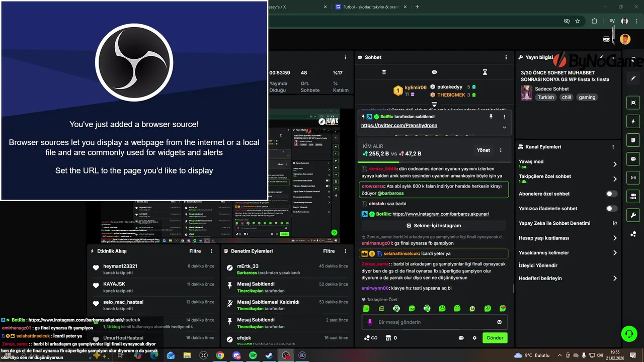Bookmark page with star icon
The height and width of the screenshot is (362, 644).
pos(578,21)
